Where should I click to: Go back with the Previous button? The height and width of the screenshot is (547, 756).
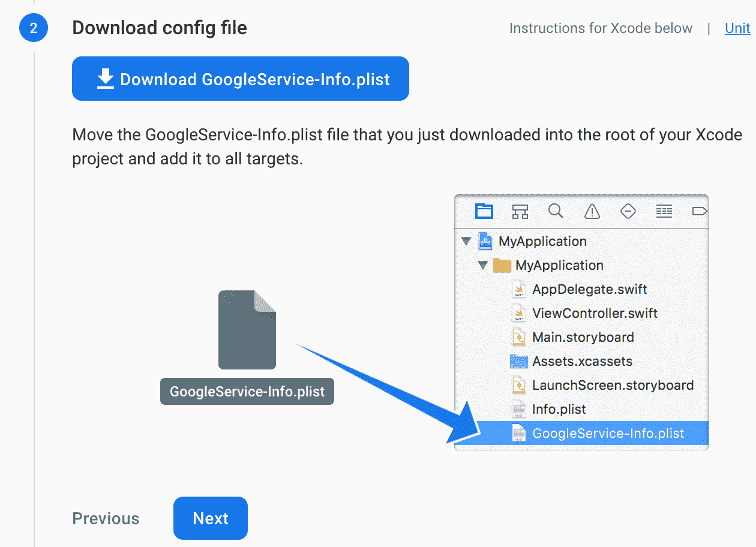pyautogui.click(x=106, y=519)
